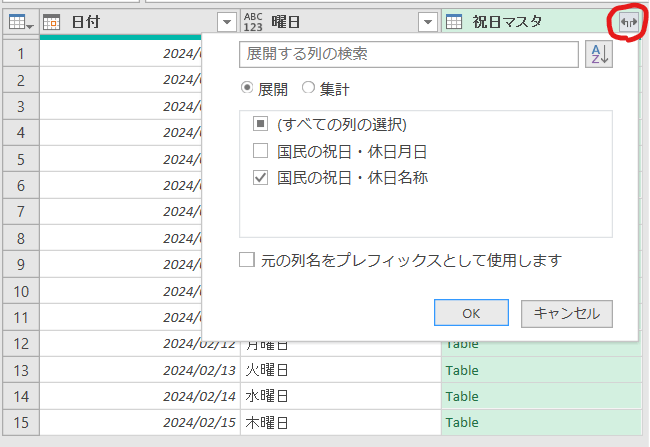Viewport: 650px width, 447px height.
Task: Click the table icon in top-left corner
Action: pyautogui.click(x=19, y=21)
